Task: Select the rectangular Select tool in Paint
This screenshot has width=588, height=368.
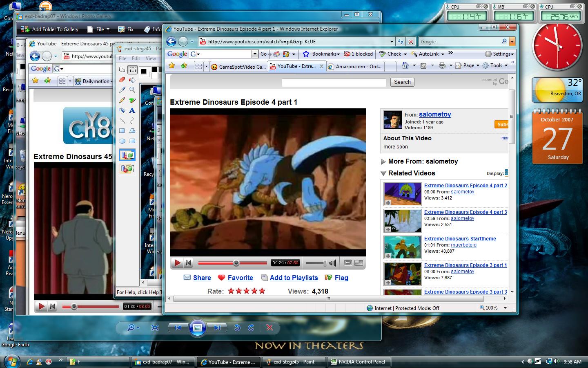Action: [132, 70]
